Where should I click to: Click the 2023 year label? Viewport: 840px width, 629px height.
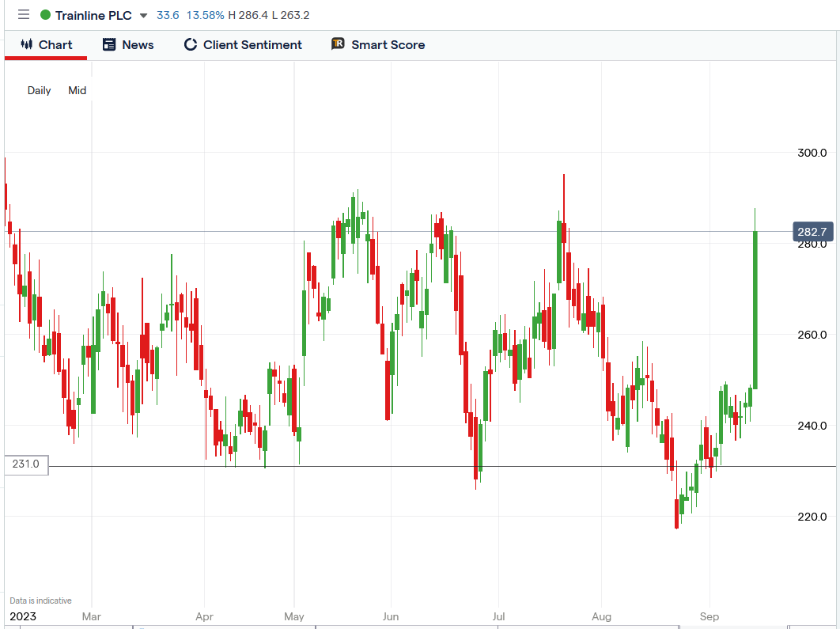click(x=23, y=616)
